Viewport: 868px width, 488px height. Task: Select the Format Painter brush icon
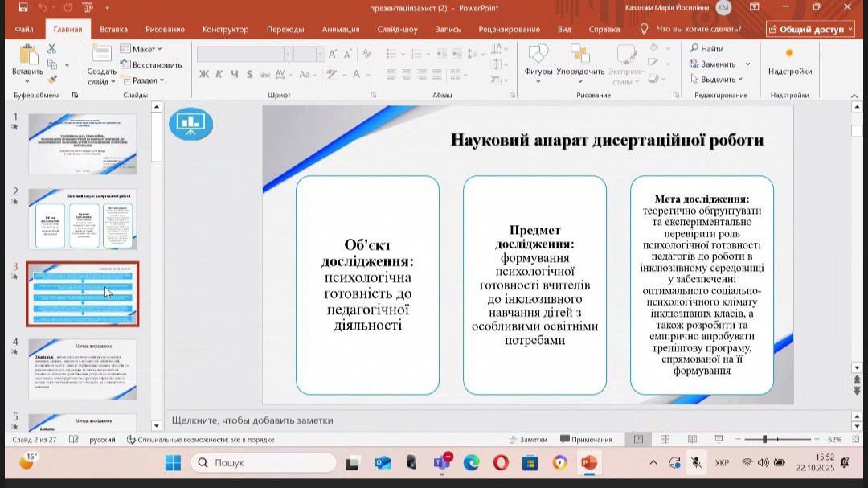[x=52, y=80]
